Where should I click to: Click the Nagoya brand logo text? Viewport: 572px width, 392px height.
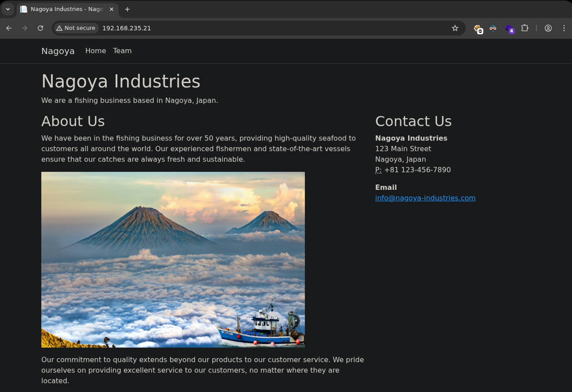(58, 51)
